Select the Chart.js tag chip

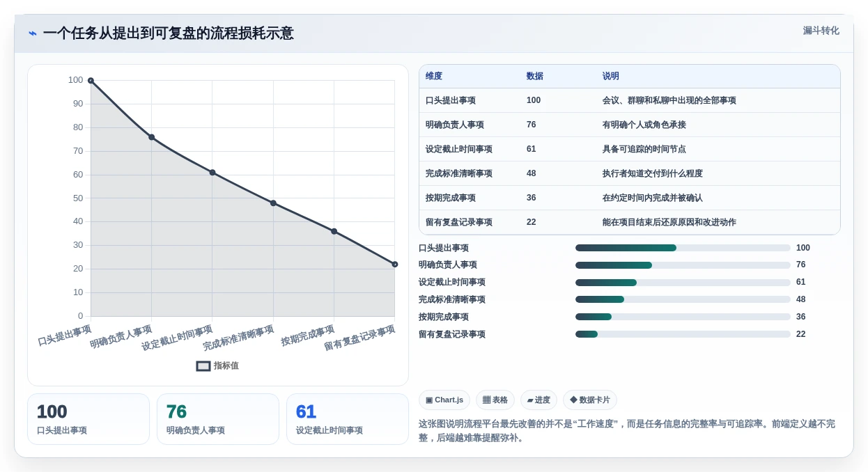(444, 400)
